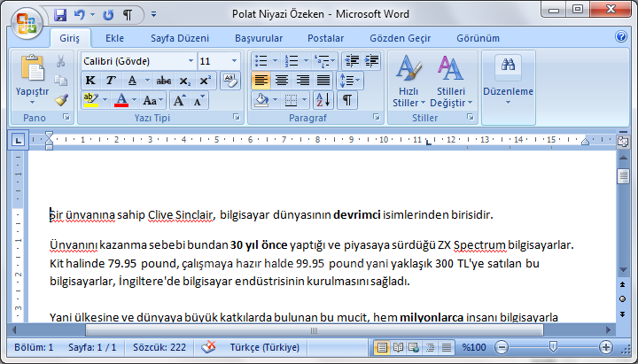
Task: Open Hızlı Stiller gallery
Action: (x=408, y=81)
